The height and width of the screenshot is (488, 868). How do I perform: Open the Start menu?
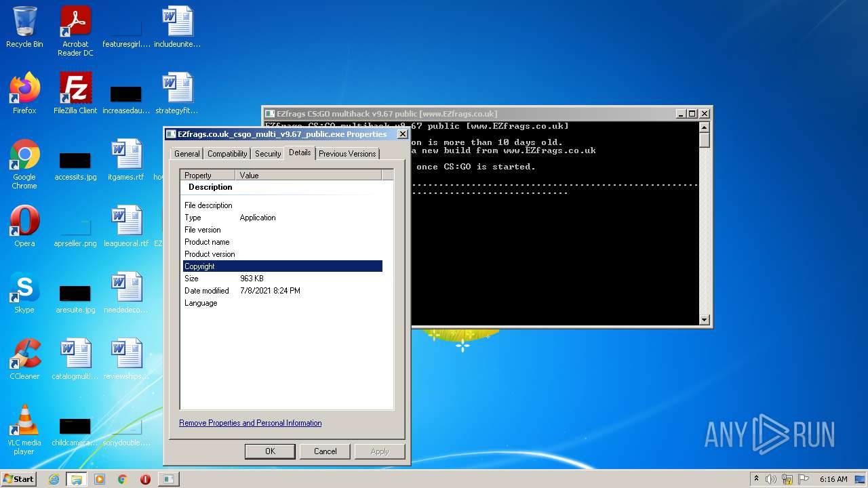pyautogui.click(x=18, y=479)
